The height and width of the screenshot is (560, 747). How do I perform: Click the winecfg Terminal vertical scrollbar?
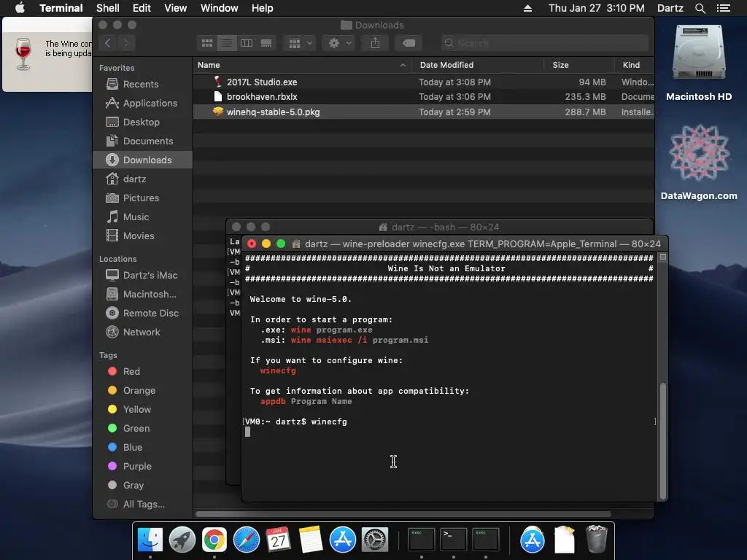coord(662,440)
